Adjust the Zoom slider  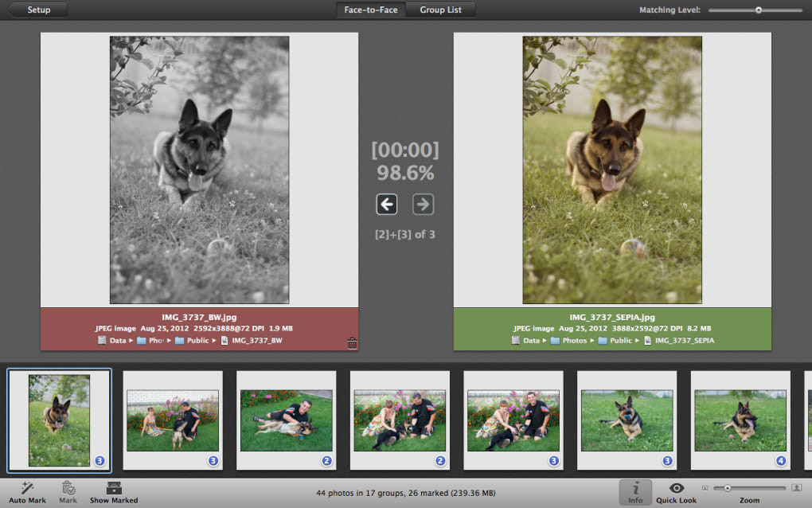[x=749, y=488]
